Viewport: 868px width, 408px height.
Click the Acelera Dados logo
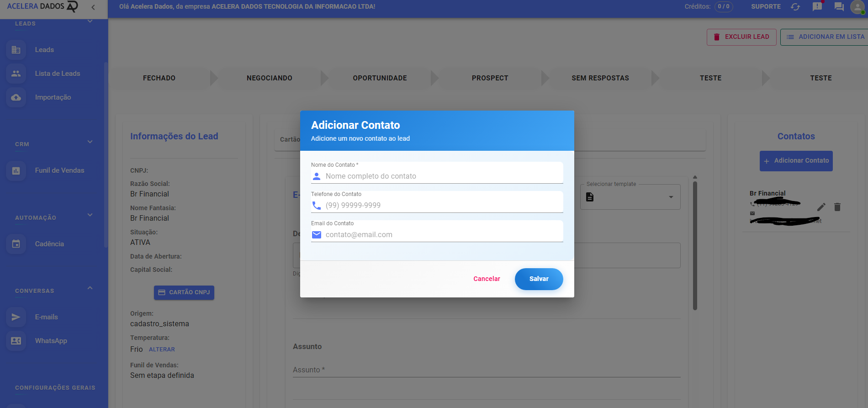coord(42,6)
